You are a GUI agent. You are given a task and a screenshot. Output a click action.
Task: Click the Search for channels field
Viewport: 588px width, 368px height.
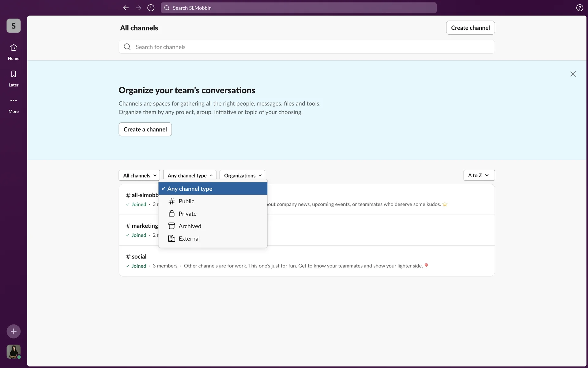coord(306,47)
